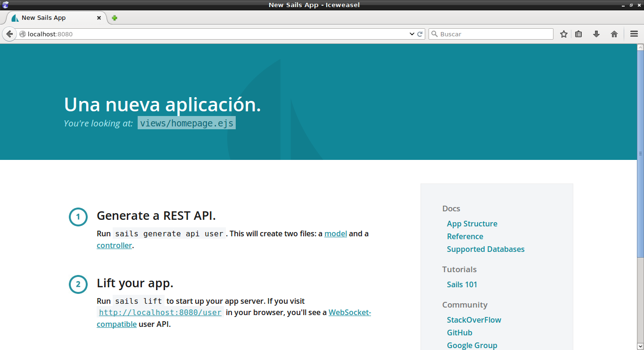Open the model link

coord(335,233)
